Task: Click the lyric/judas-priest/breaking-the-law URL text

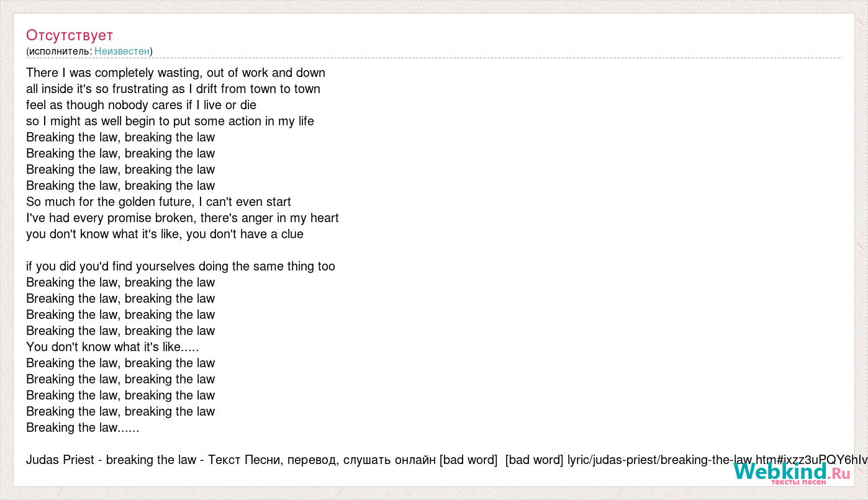Action: tap(659, 460)
